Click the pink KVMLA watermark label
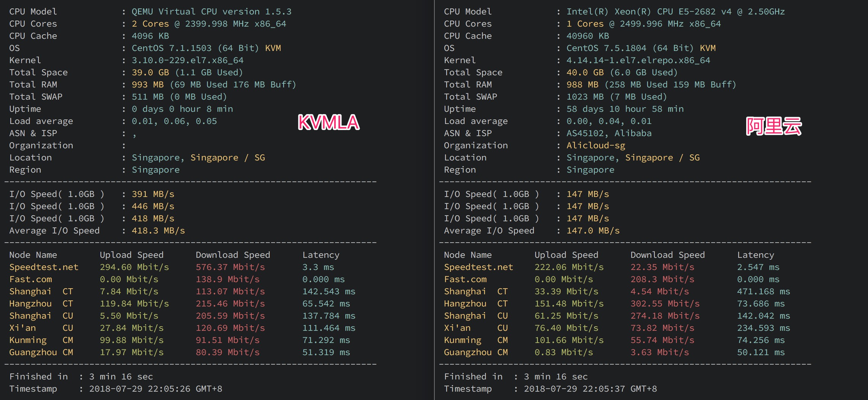Viewport: 868px width, 400px height. point(329,122)
